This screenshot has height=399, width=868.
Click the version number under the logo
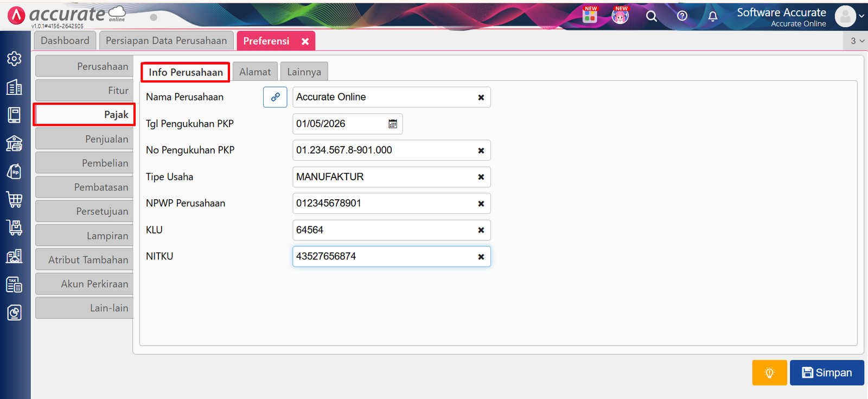pyautogui.click(x=57, y=26)
